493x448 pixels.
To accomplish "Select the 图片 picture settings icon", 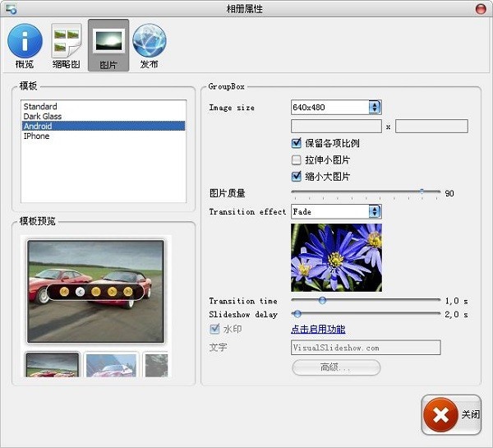I will click(108, 41).
